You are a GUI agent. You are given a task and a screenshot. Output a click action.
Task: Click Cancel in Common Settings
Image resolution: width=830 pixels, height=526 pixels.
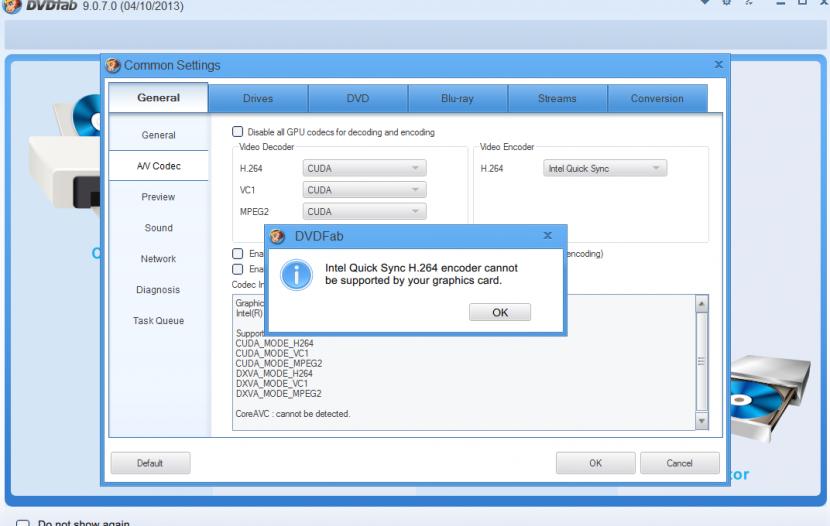(x=680, y=463)
